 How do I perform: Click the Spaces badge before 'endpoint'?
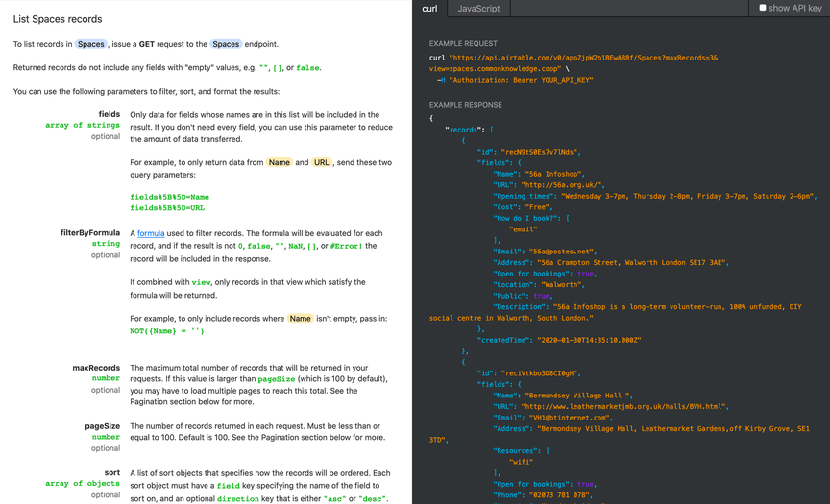tap(227, 44)
